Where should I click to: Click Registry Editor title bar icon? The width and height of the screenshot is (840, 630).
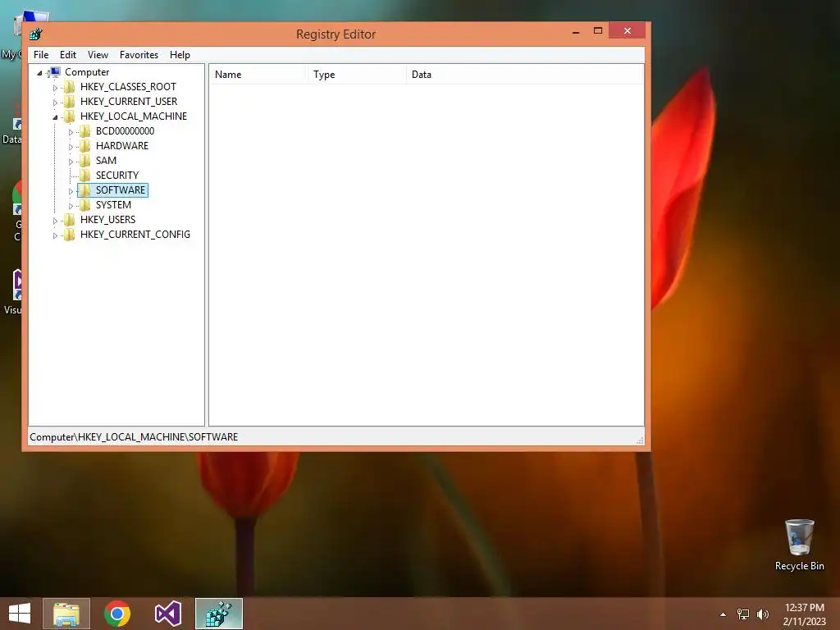[x=36, y=34]
